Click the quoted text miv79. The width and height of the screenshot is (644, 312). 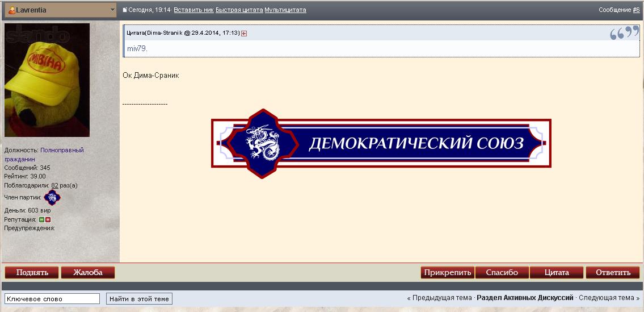[x=137, y=48]
